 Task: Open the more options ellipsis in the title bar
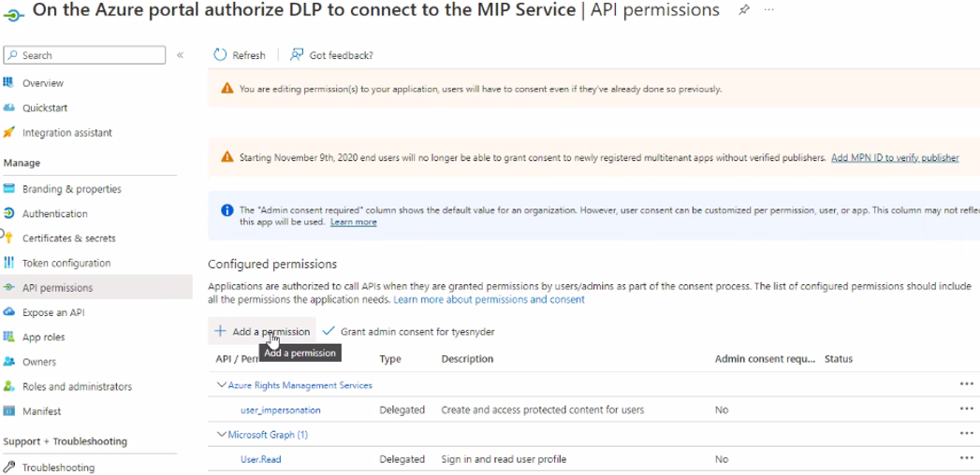769,10
